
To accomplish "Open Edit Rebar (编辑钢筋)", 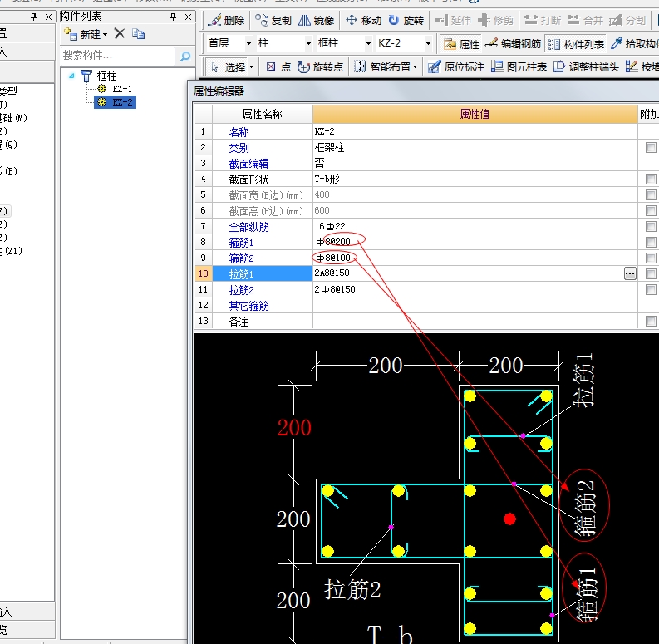I will click(x=513, y=44).
